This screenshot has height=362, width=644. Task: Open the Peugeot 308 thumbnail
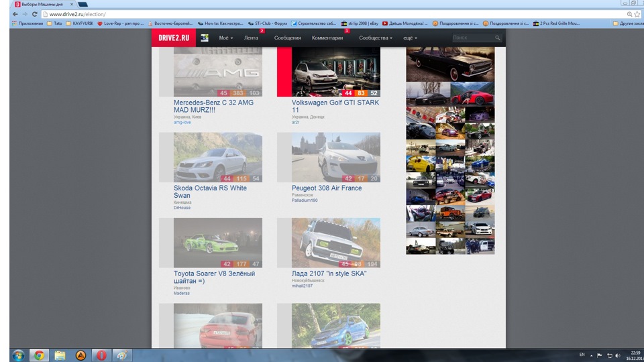tap(336, 157)
